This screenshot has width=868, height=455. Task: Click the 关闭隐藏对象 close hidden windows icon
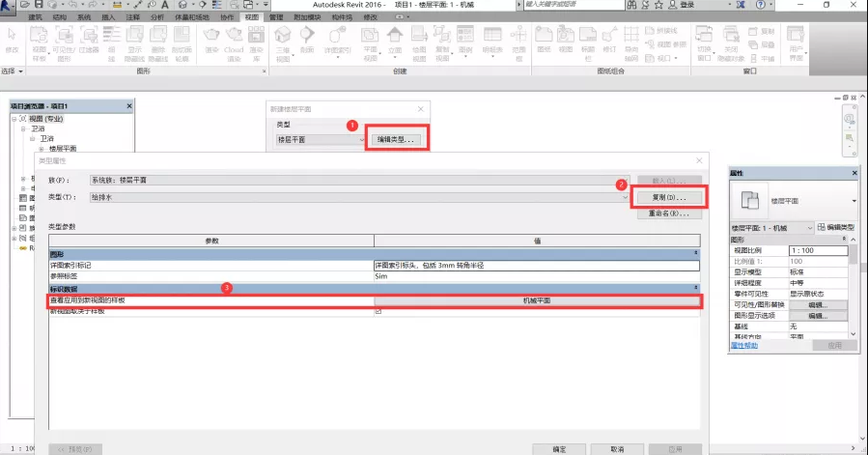coord(731,43)
